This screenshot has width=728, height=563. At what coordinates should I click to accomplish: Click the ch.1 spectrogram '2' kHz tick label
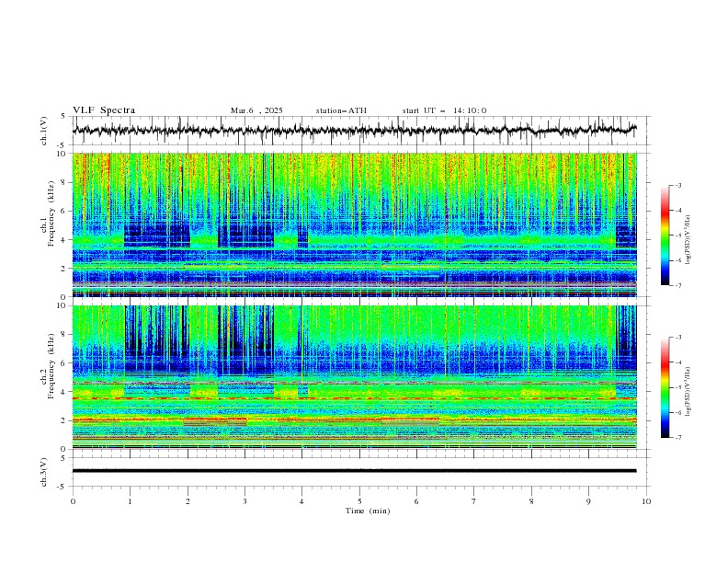pos(64,268)
